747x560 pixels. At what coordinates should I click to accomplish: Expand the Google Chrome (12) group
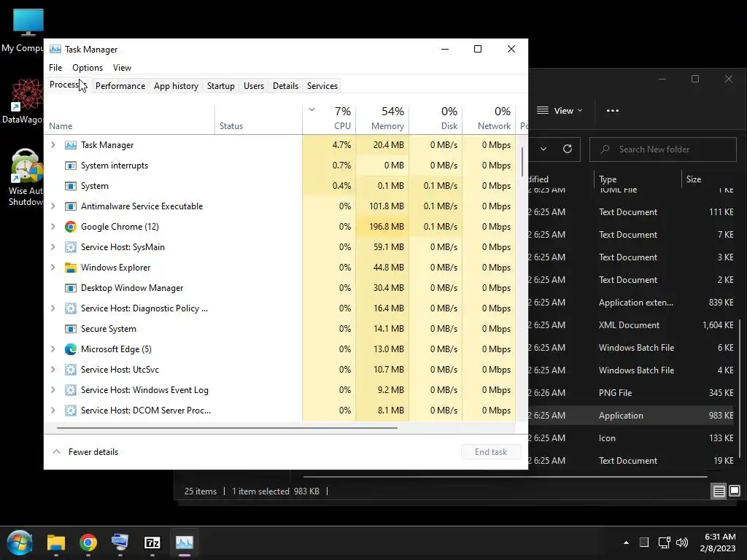[x=53, y=227]
